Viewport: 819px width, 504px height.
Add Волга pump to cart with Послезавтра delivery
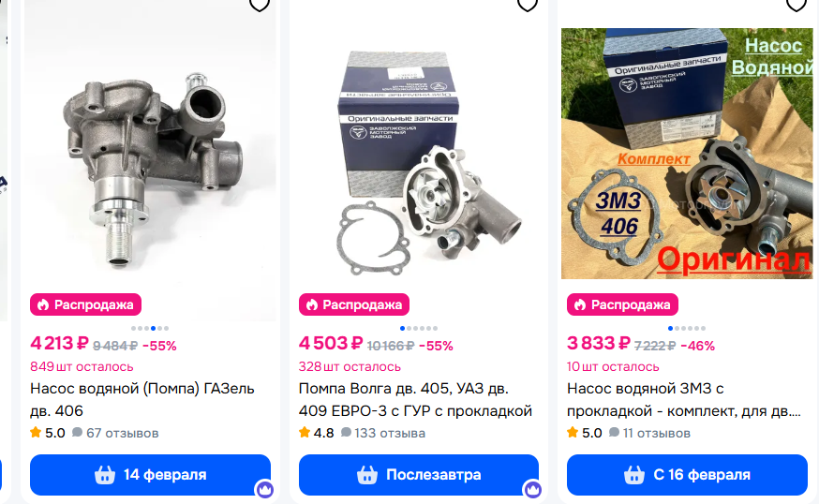[x=418, y=475]
